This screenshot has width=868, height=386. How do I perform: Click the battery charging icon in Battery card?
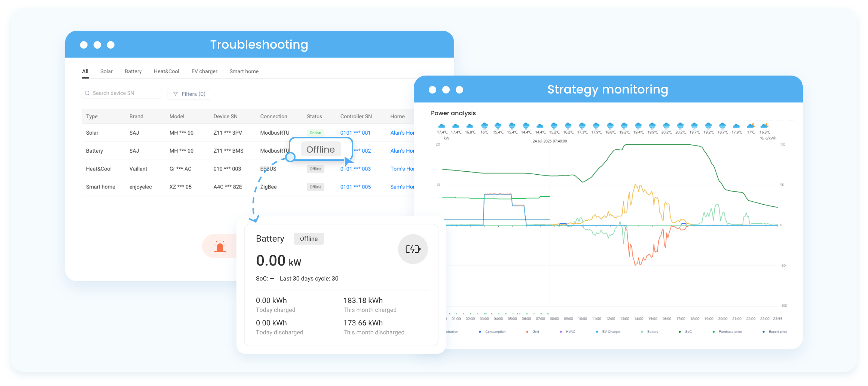pyautogui.click(x=413, y=249)
